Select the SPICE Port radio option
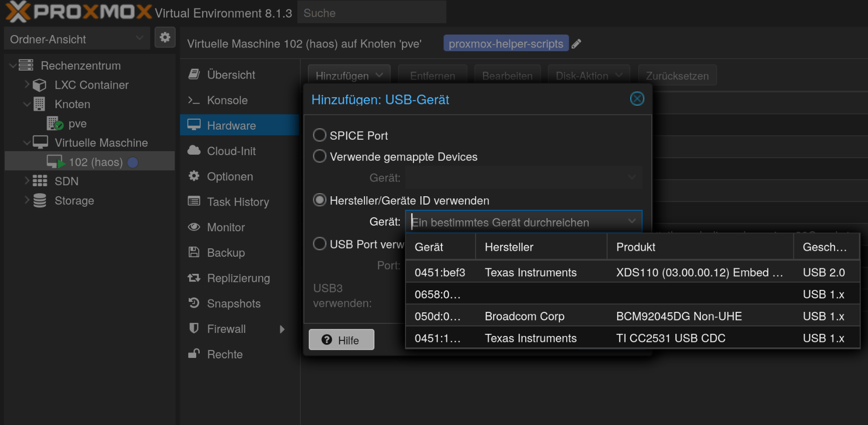Viewport: 868px width, 425px height. pyautogui.click(x=319, y=135)
